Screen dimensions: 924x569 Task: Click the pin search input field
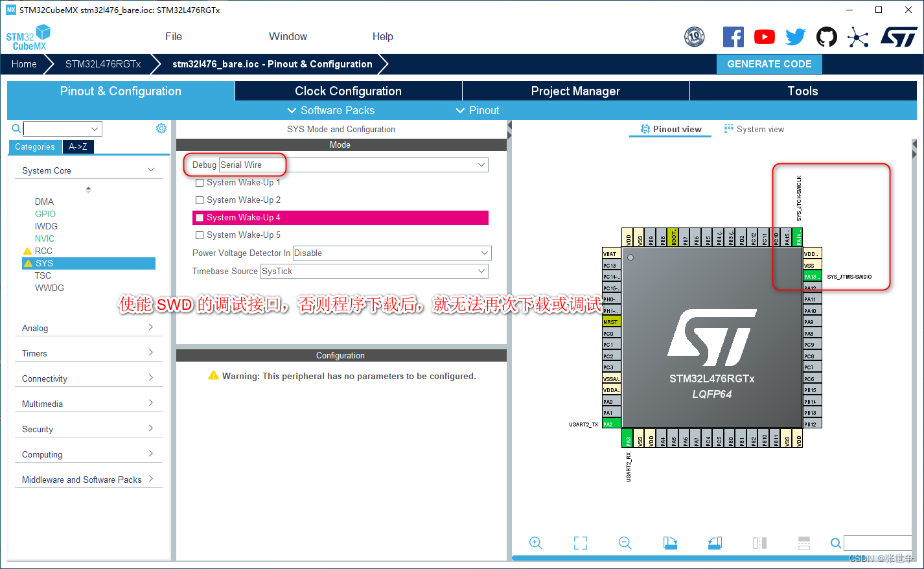click(x=878, y=543)
